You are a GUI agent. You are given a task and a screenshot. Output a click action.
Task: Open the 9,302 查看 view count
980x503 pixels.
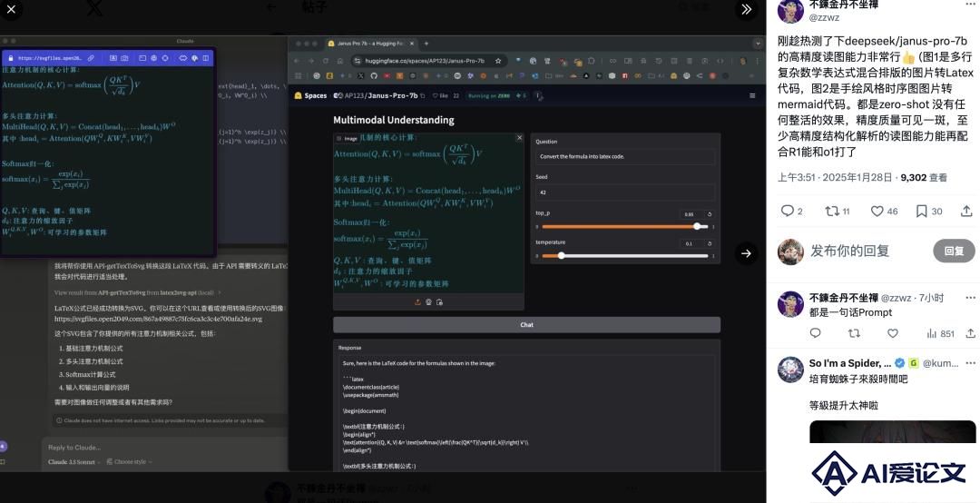tap(924, 178)
